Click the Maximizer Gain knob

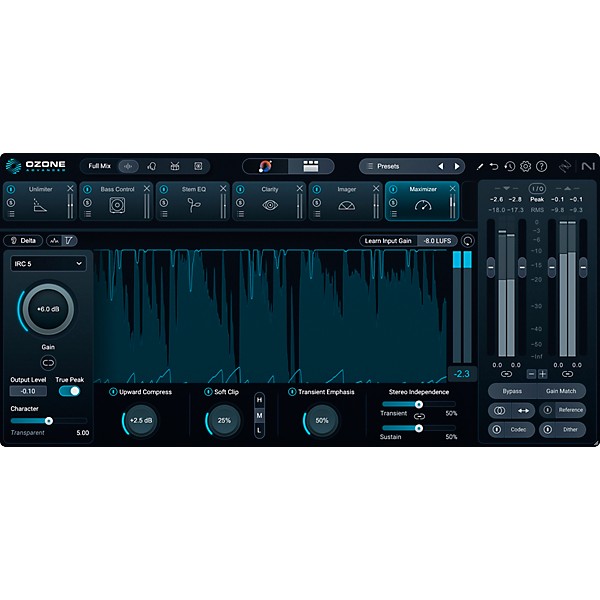tap(48, 309)
